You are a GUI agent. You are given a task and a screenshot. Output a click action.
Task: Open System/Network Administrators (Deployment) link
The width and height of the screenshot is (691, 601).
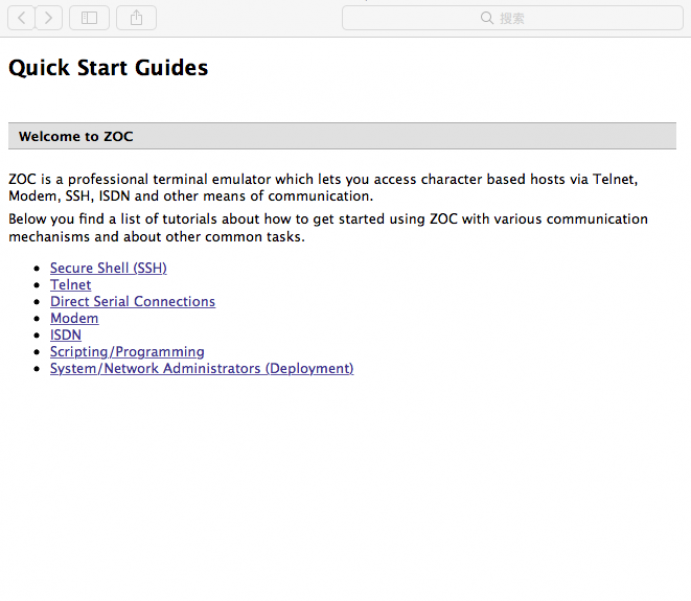coord(202,368)
